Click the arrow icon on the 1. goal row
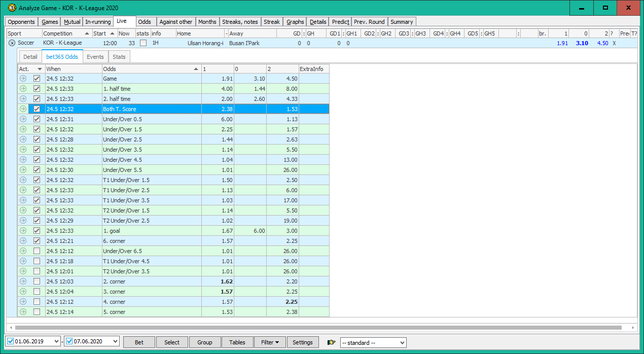Screen dimensions: 644x354 pos(22,230)
